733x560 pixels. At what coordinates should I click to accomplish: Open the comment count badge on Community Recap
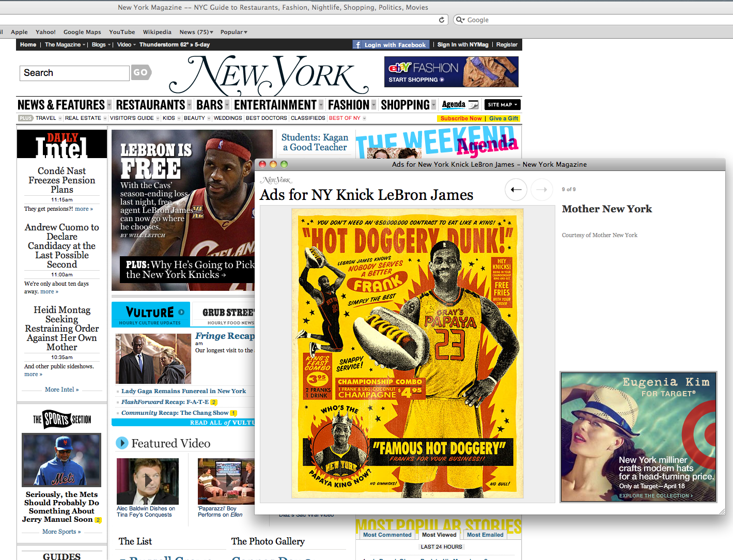233,413
